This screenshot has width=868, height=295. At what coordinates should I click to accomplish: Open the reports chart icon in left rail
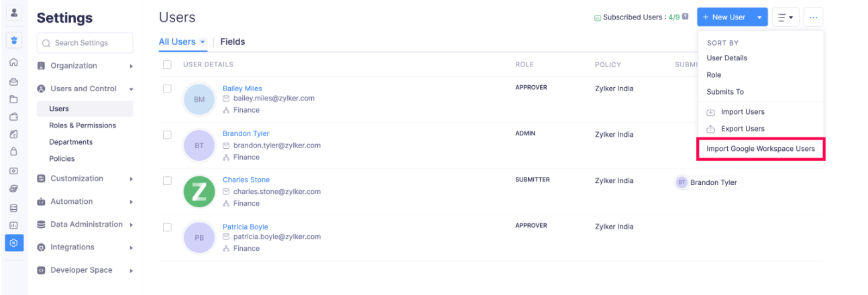click(13, 225)
